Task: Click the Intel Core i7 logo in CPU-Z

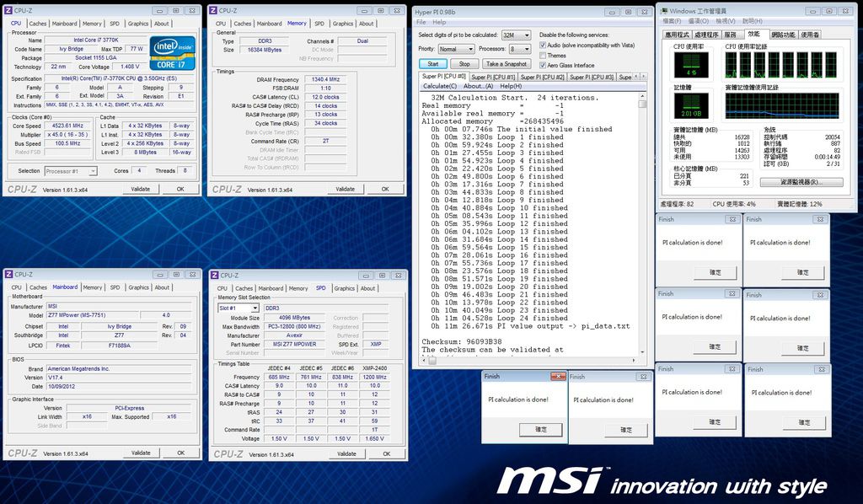Action: pyautogui.click(x=172, y=53)
